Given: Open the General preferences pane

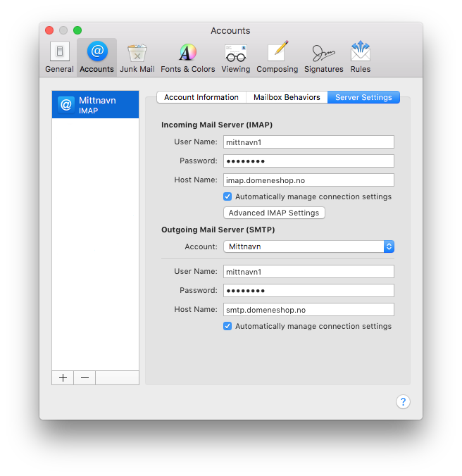Looking at the screenshot, I should 59,57.
